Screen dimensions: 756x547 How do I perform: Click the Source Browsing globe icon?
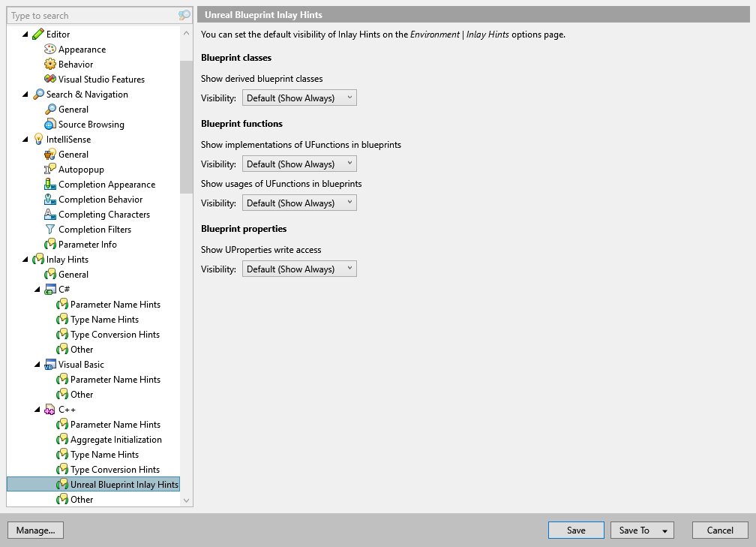[49, 125]
